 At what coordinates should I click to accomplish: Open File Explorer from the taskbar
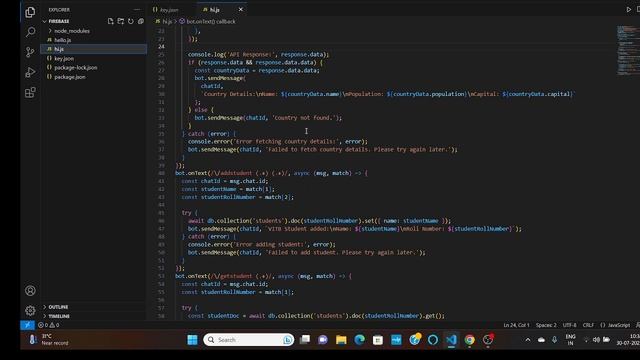click(341, 340)
